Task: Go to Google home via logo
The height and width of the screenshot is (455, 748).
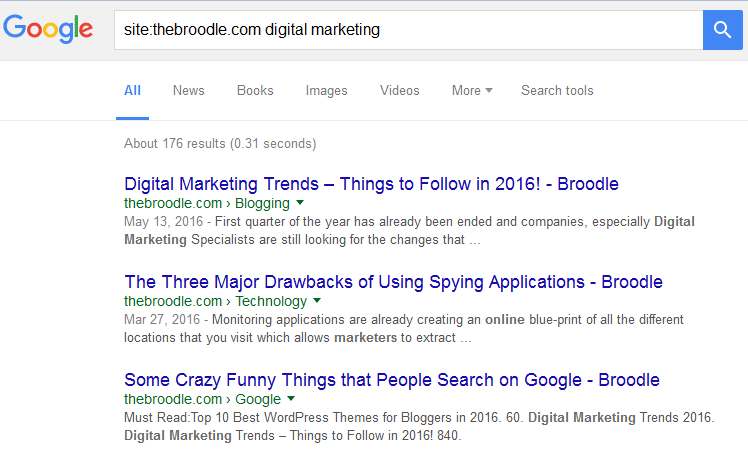Action: click(x=48, y=28)
